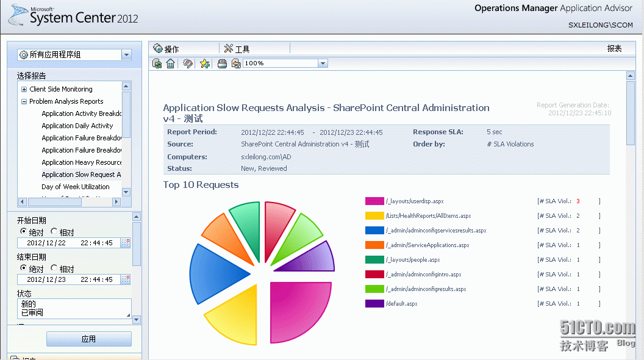Click filter panel scroll-up arrow
Screen dimensions: 644x360
point(137,217)
